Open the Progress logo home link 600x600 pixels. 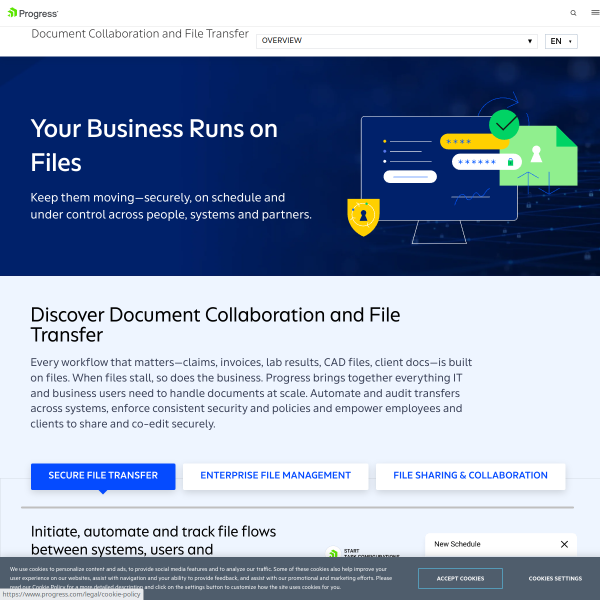point(33,13)
